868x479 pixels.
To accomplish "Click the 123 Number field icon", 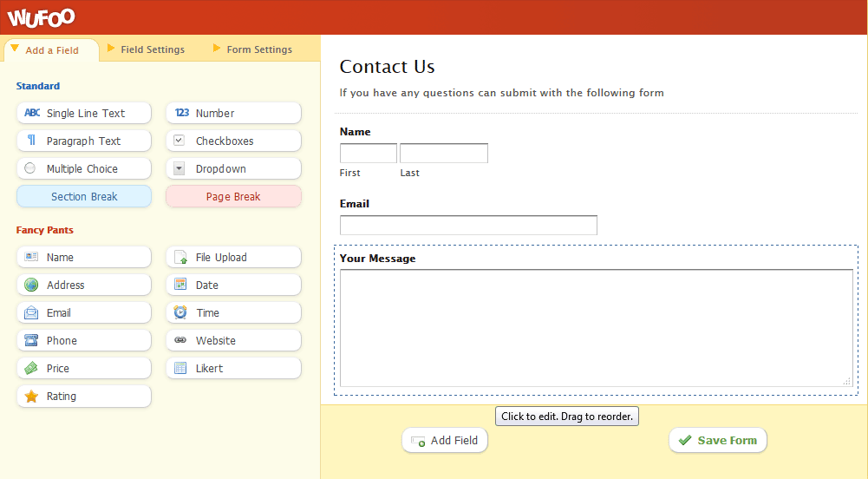I will tap(181, 113).
